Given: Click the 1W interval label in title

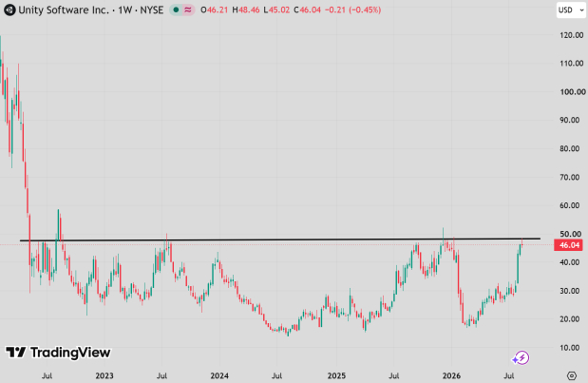Looking at the screenshot, I should coord(124,10).
